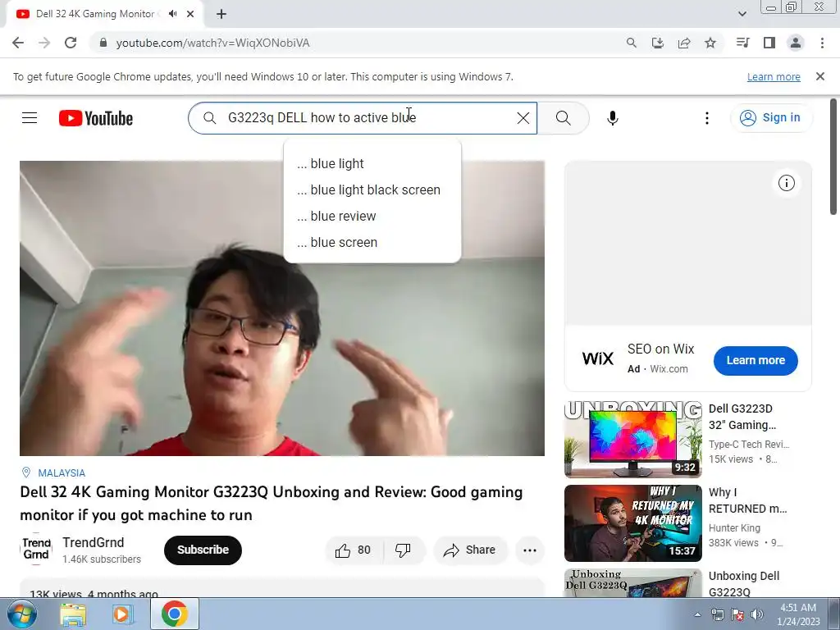Image resolution: width=840 pixels, height=630 pixels.
Task: Go to YouTube home via logo
Action: pos(96,118)
